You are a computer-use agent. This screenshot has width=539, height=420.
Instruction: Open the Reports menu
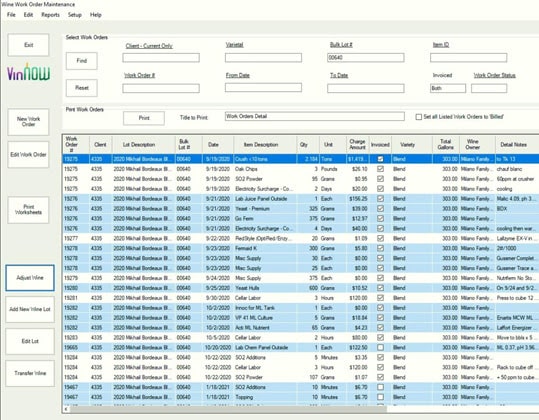50,15
